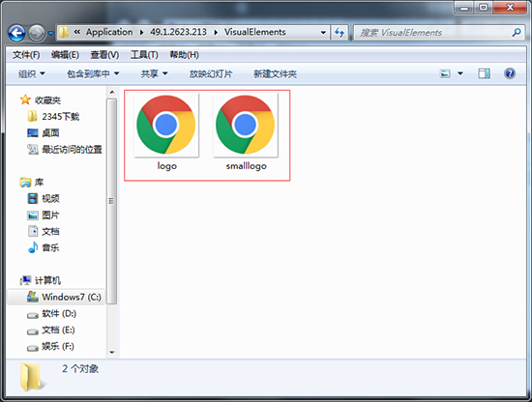Click the search magnifier icon
The width and height of the screenshot is (532, 402).
coord(517,33)
